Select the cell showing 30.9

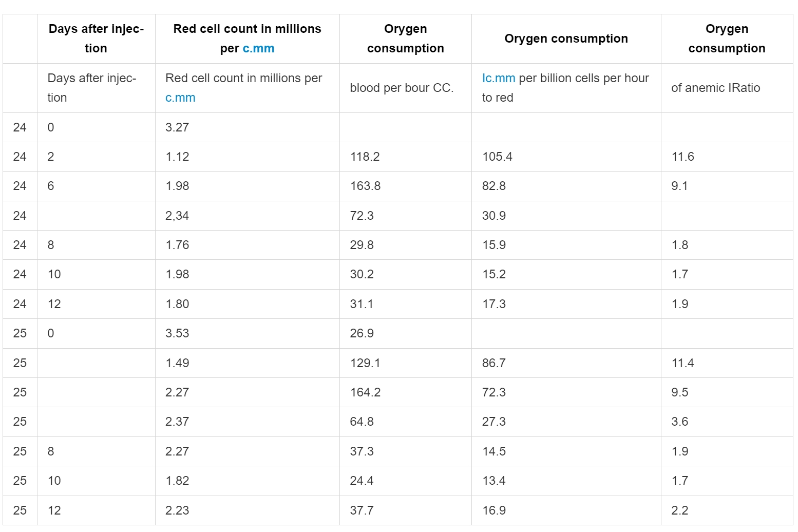point(566,216)
